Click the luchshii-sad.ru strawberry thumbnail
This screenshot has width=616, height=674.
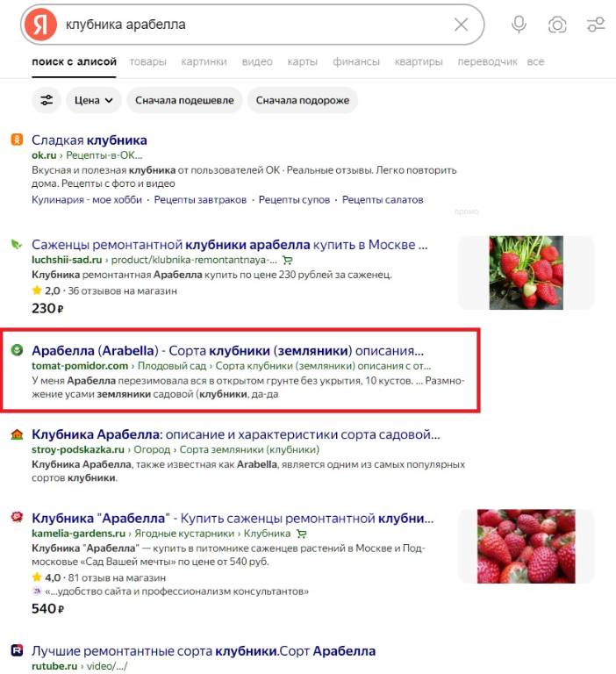pyautogui.click(x=526, y=273)
